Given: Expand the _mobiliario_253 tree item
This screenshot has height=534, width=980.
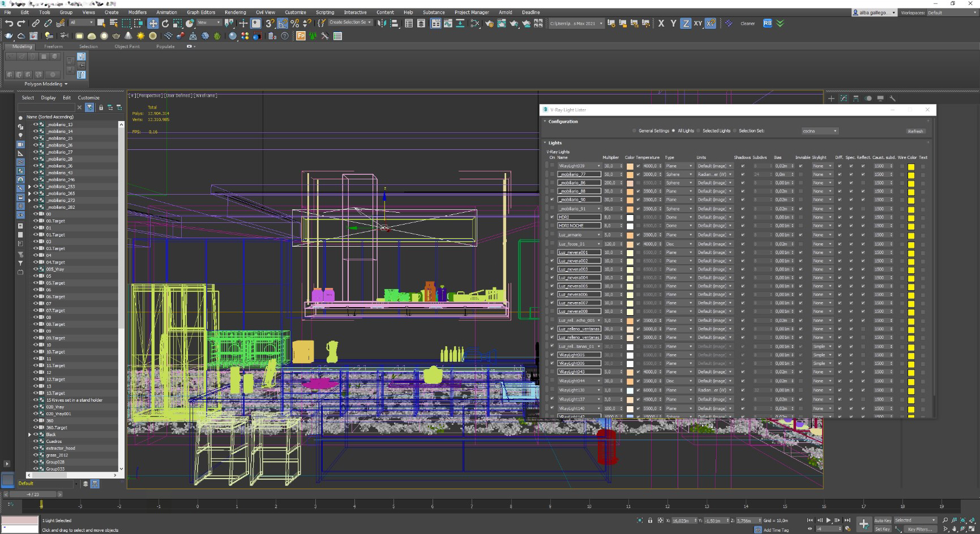Looking at the screenshot, I should [x=29, y=187].
